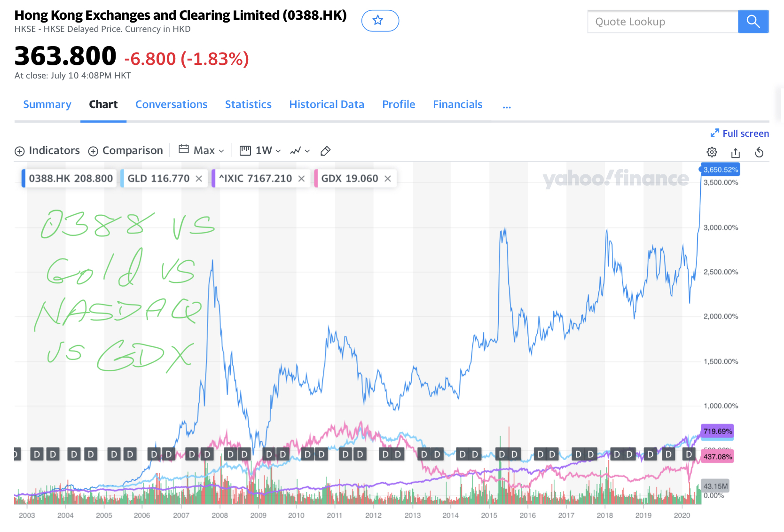The height and width of the screenshot is (532, 784).
Task: Click the stock price 363.800
Action: (65, 56)
